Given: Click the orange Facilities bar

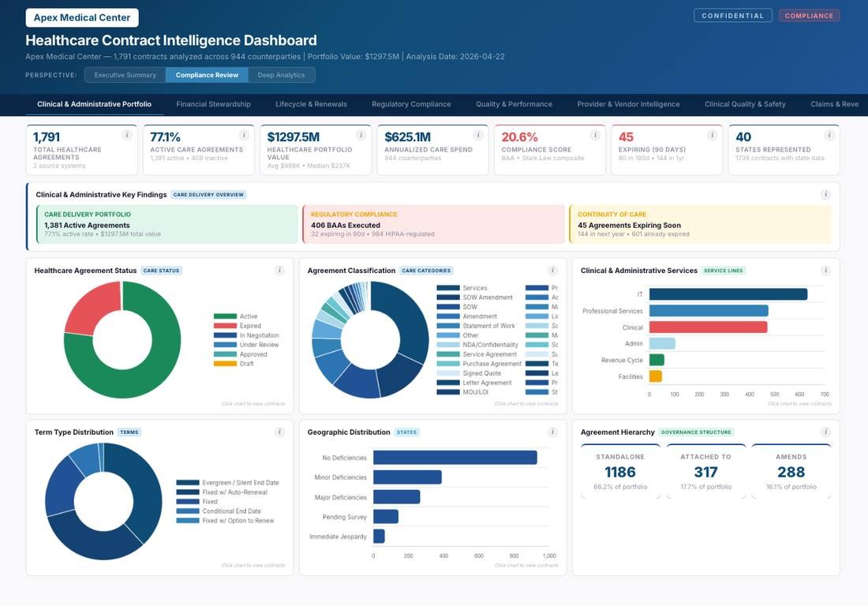Looking at the screenshot, I should pyautogui.click(x=656, y=376).
